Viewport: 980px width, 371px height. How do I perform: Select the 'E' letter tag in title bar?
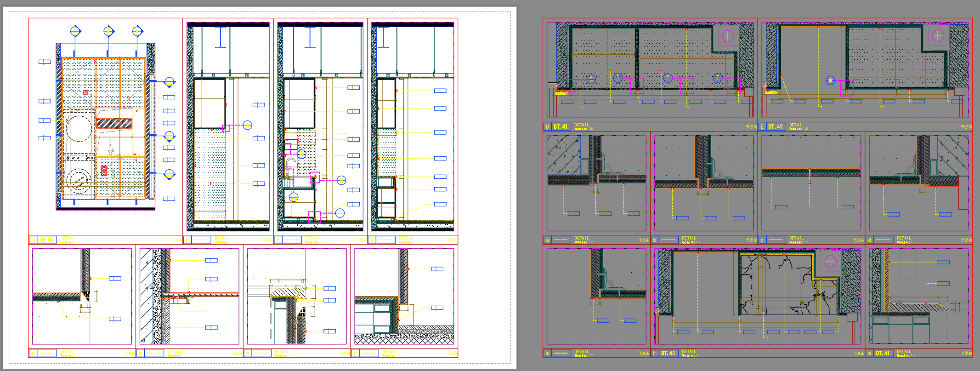coord(762,126)
